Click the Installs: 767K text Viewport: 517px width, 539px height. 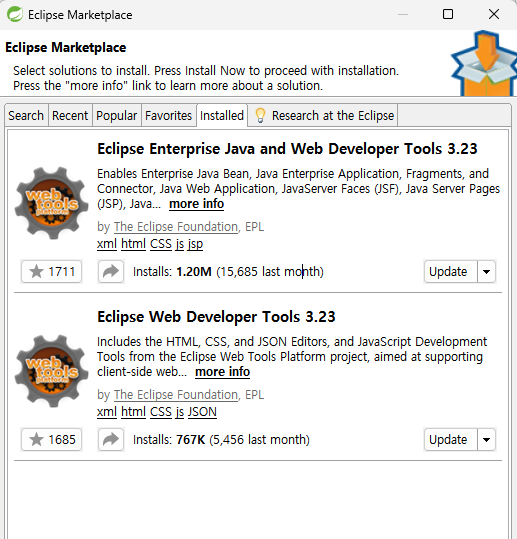click(169, 439)
